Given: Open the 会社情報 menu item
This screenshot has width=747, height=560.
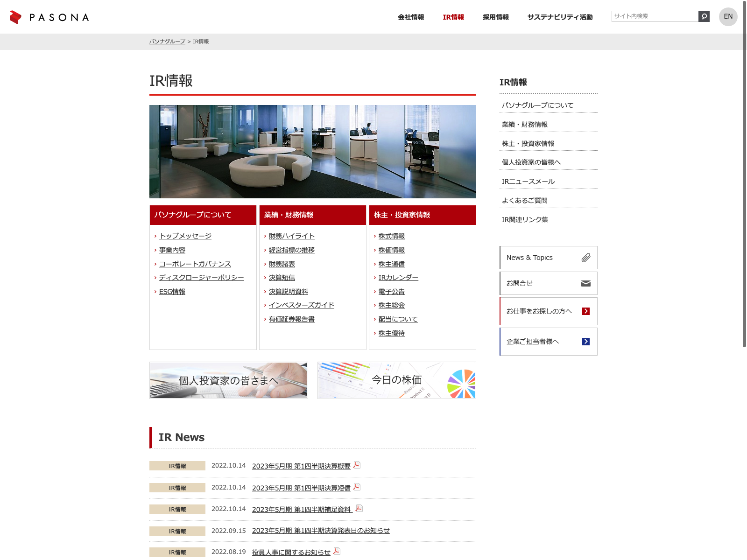Looking at the screenshot, I should 411,17.
